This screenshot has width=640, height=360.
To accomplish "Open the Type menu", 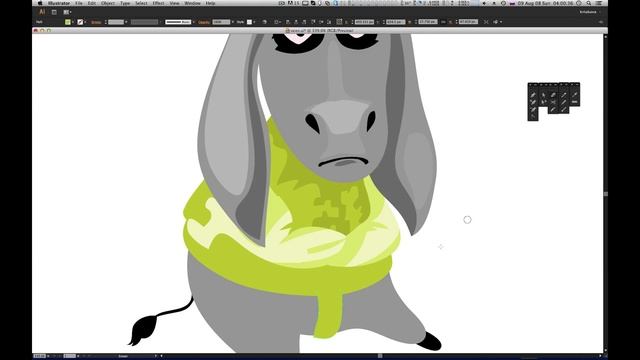I will click(125, 3).
